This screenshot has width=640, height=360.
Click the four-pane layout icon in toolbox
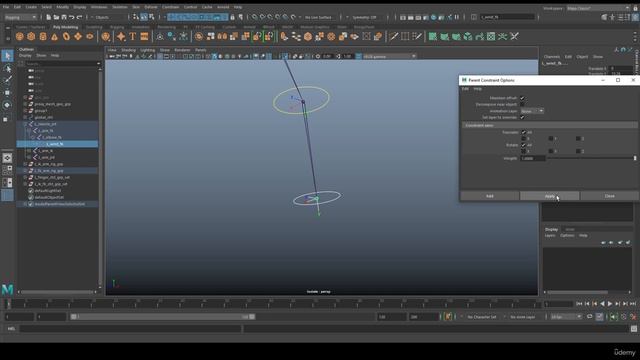pos(7,170)
